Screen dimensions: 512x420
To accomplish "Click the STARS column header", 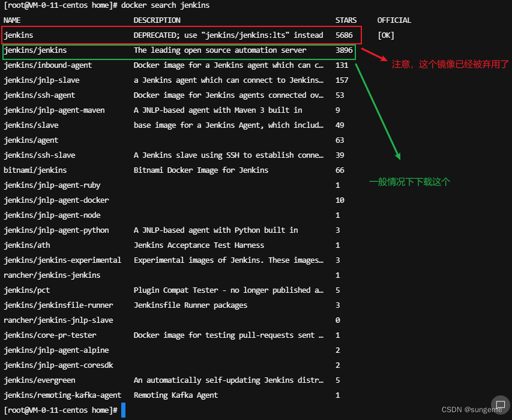I will tap(346, 20).
